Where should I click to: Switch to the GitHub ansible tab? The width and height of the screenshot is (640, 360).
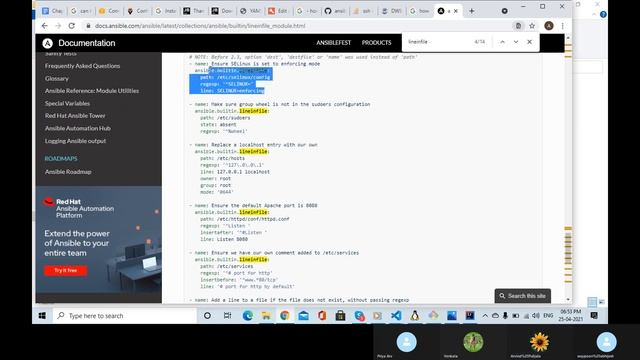click(x=335, y=11)
